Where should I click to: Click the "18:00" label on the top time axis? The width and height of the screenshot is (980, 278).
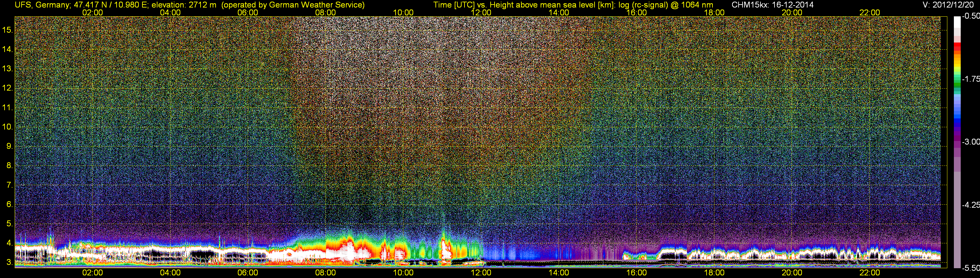click(x=714, y=12)
